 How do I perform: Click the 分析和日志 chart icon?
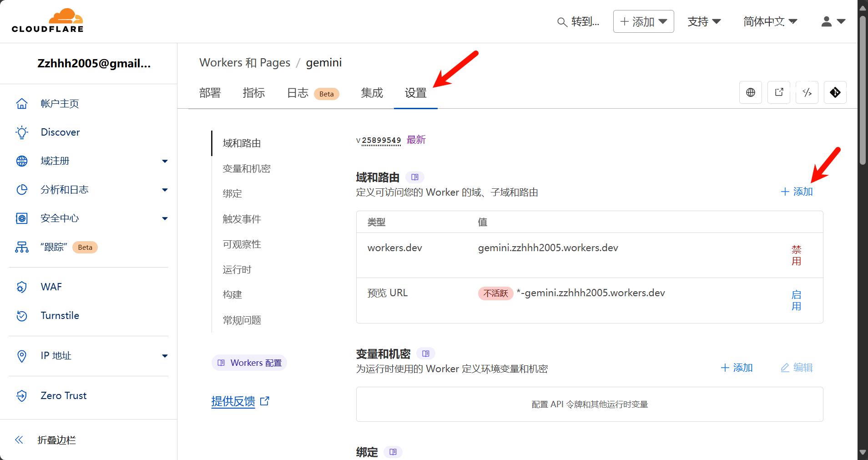tap(22, 190)
